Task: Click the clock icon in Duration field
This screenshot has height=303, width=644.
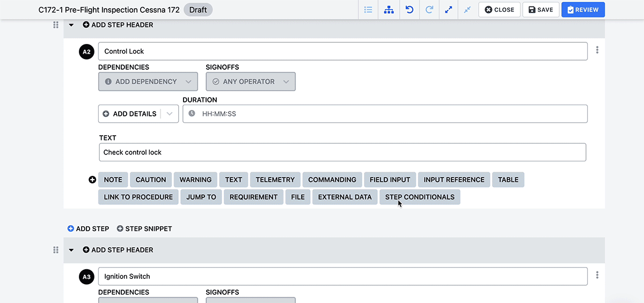Action: (192, 114)
